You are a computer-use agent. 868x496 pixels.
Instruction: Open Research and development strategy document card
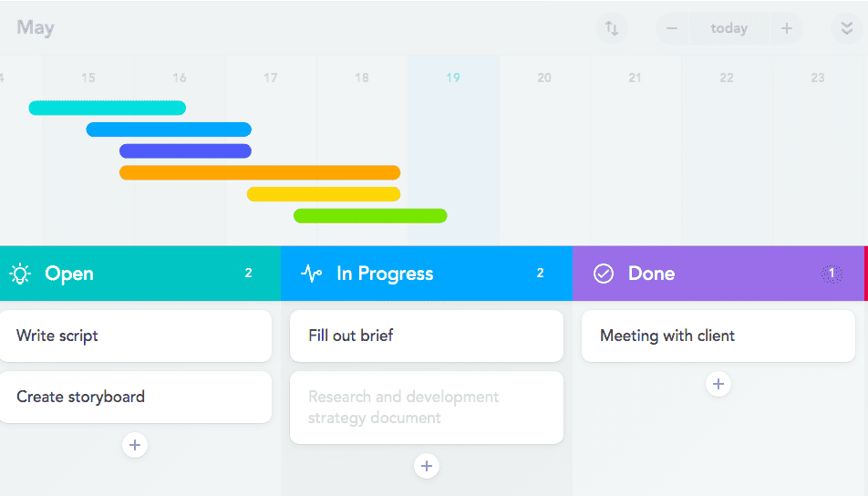point(427,408)
